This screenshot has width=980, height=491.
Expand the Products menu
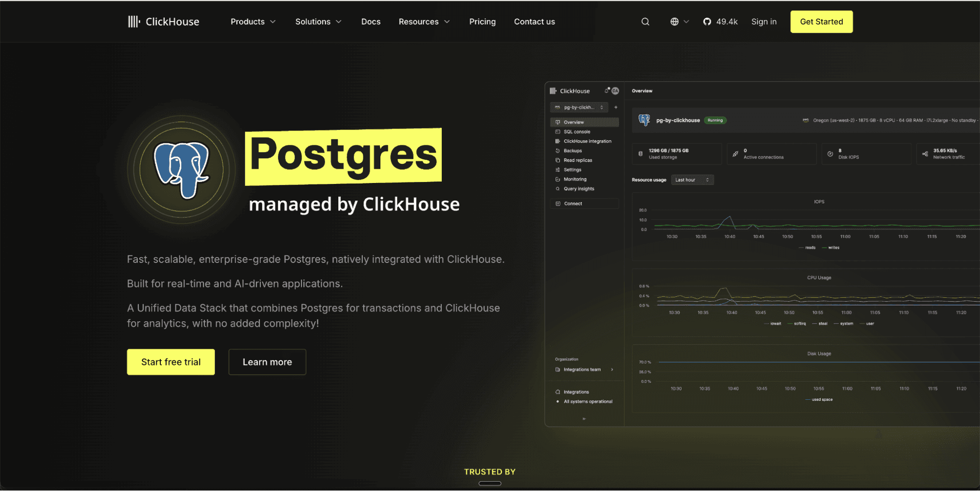pos(253,22)
